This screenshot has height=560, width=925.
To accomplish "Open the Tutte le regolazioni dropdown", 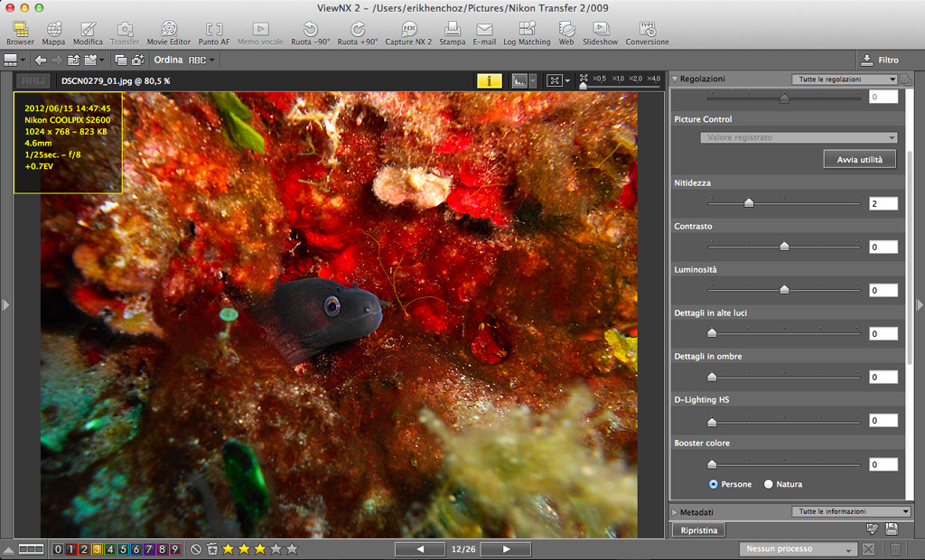I will tap(844, 79).
